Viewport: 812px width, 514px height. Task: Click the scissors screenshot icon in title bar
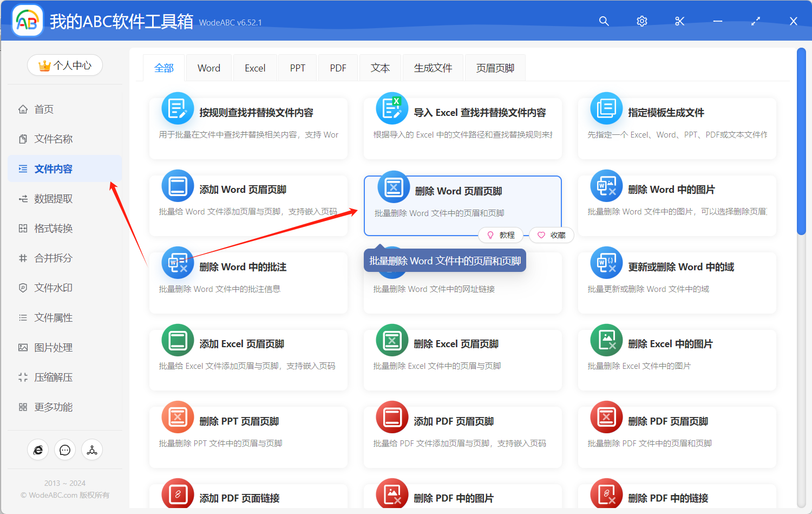(679, 21)
